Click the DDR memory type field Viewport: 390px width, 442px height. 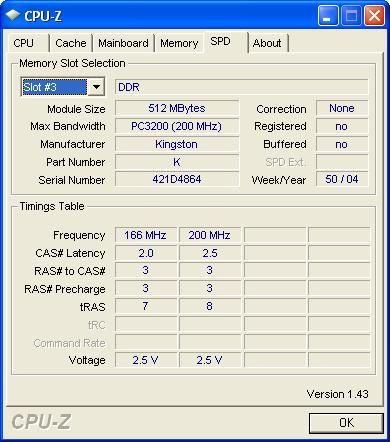click(x=242, y=87)
